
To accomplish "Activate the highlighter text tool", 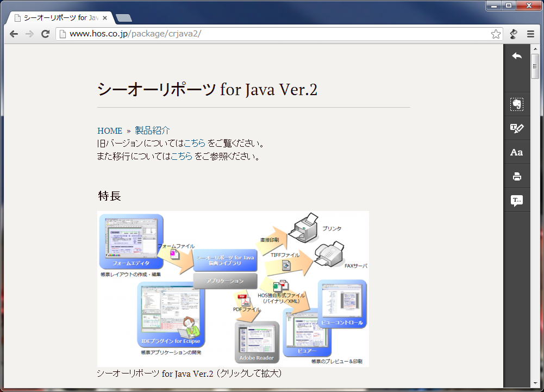I will click(x=517, y=128).
